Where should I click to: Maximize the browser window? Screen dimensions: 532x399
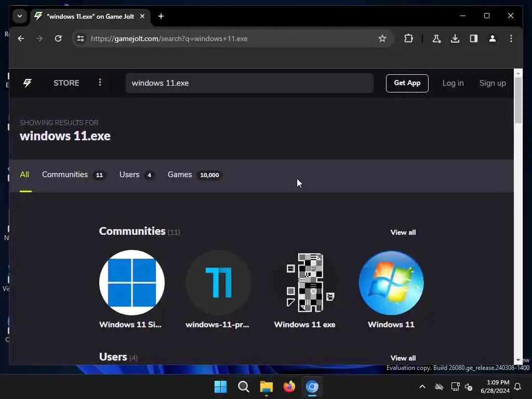(x=486, y=16)
